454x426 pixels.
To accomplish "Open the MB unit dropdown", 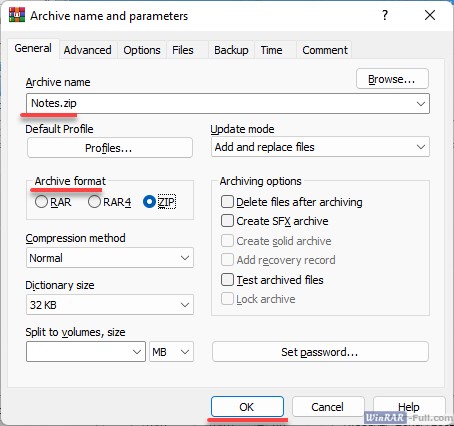I will [x=171, y=352].
